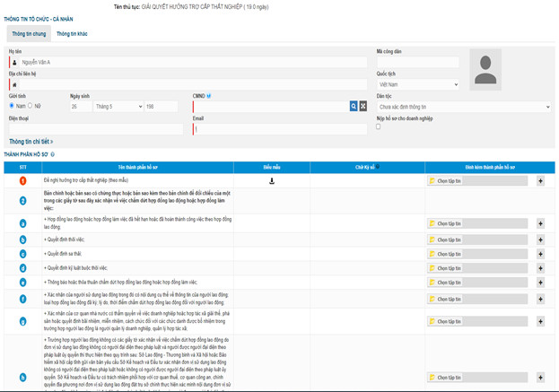Add attachment plus for Hợp đồng lao động row a
Image resolution: width=559 pixels, height=392 pixels.
coord(540,223)
